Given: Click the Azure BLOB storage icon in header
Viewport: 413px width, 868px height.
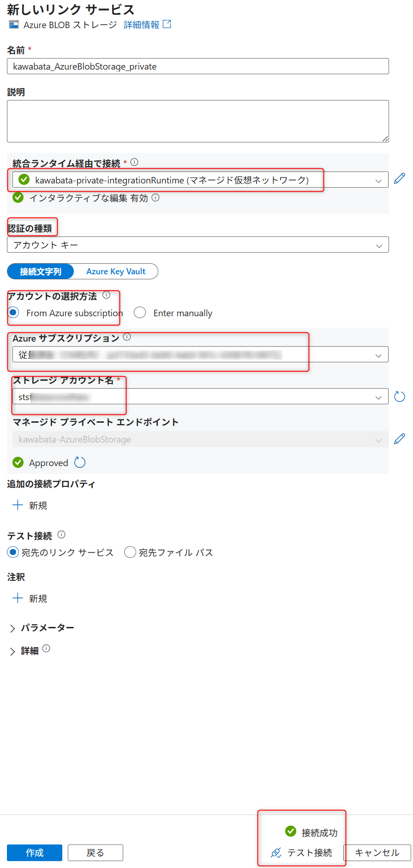Looking at the screenshot, I should [x=14, y=24].
